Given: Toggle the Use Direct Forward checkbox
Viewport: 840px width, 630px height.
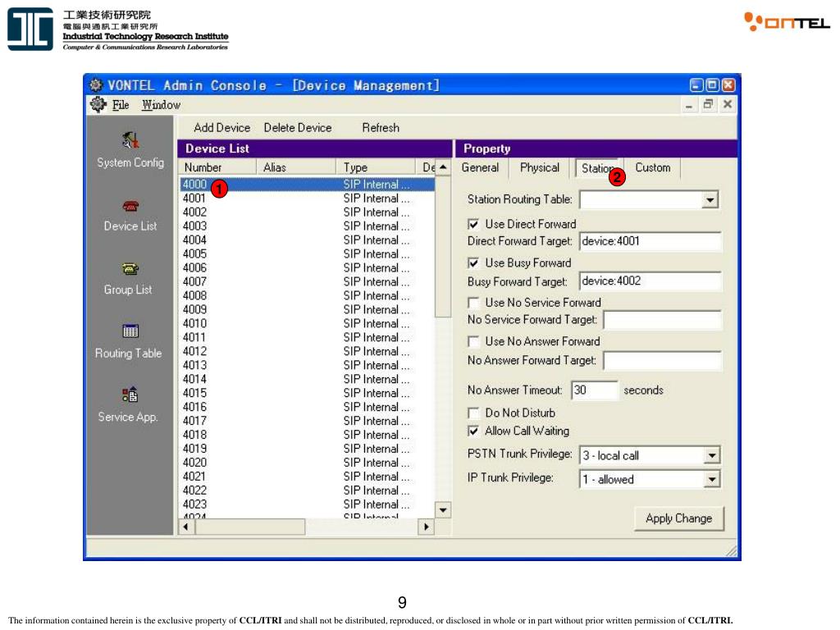Looking at the screenshot, I should 473,224.
